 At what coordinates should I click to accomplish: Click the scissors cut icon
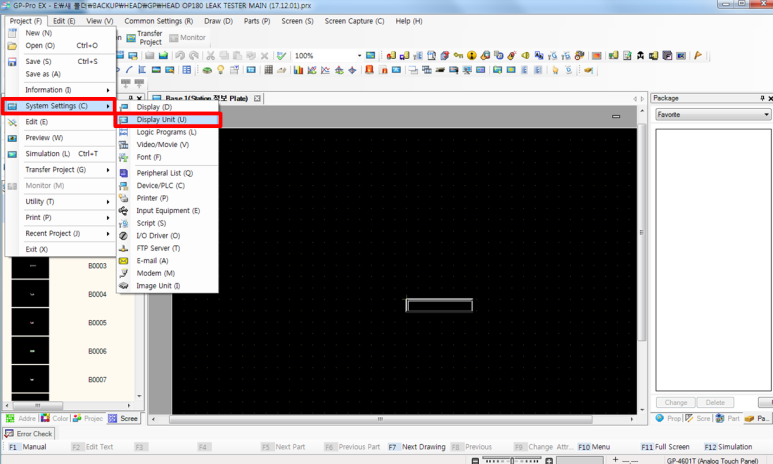pos(211,56)
